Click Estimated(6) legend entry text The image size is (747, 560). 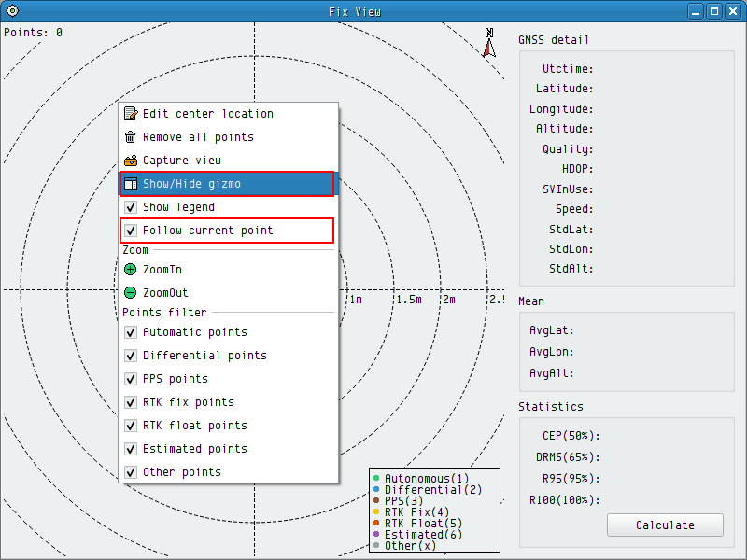[424, 534]
